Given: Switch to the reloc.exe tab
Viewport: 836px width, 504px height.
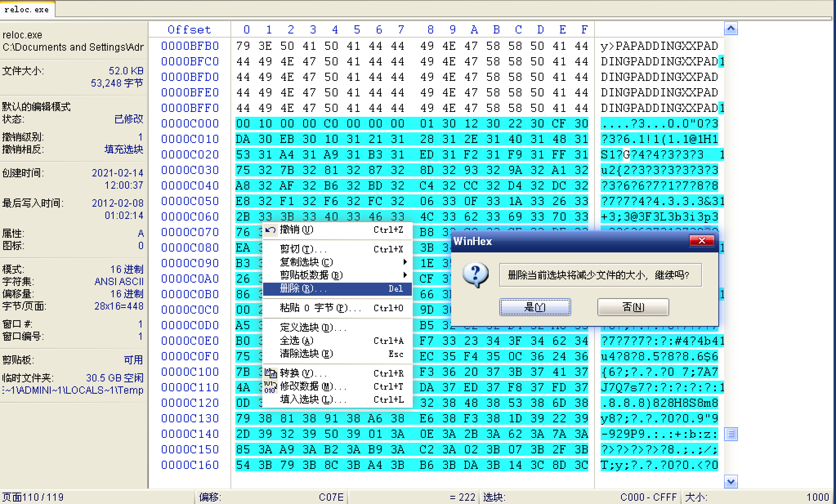Looking at the screenshot, I should click(x=27, y=9).
